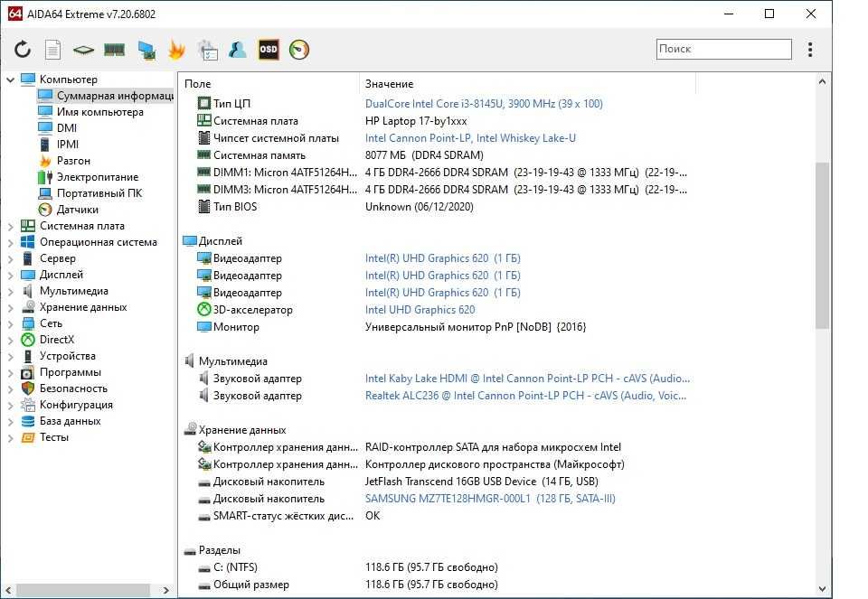Image resolution: width=868 pixels, height=599 pixels.
Task: Select База данных in the tree
Action: point(70,421)
